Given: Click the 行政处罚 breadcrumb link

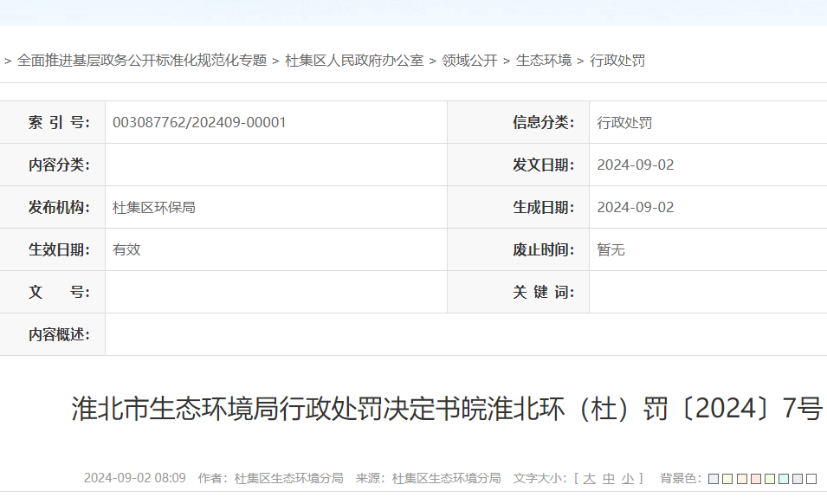Looking at the screenshot, I should point(617,61).
